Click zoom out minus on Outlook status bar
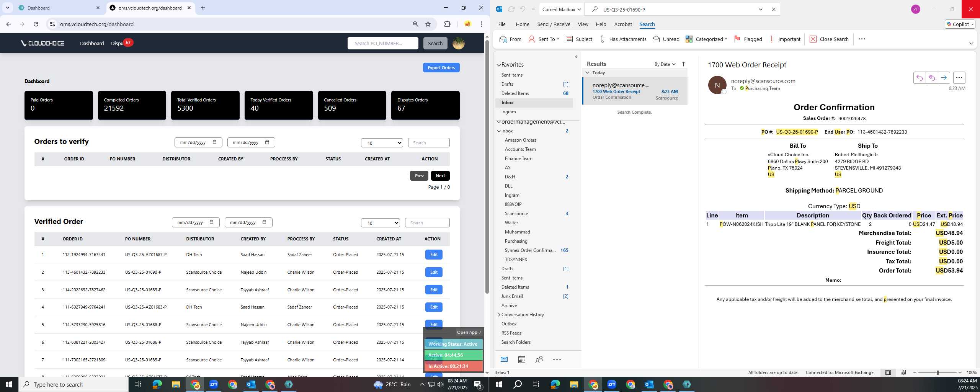 [915, 372]
